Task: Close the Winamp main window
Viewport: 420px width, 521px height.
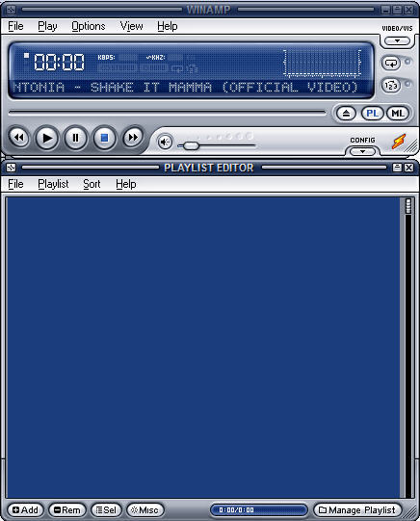Action: (408, 10)
